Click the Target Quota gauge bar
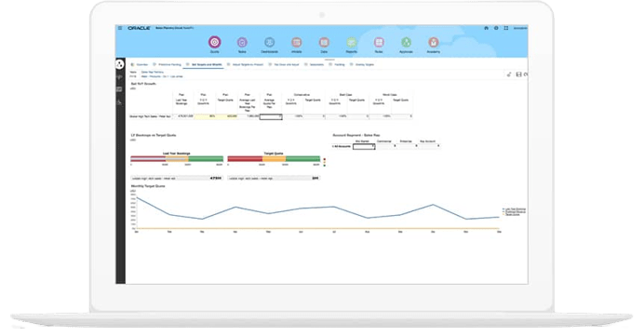 274,158
